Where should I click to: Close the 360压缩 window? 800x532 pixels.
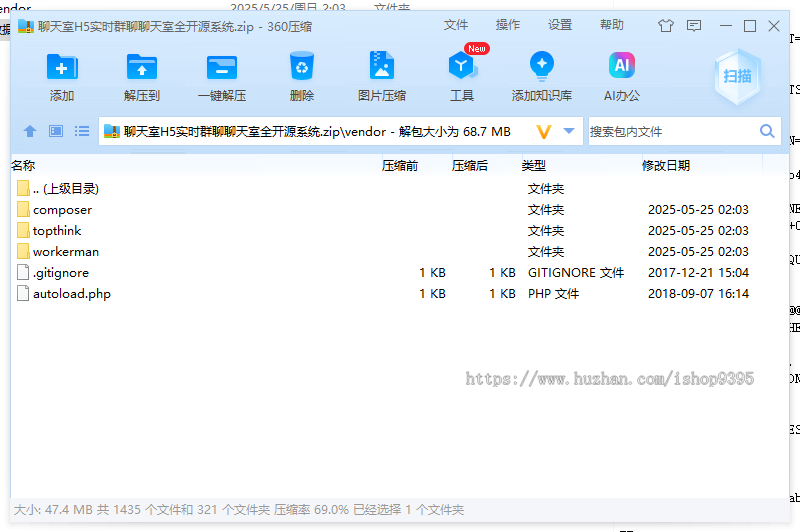[773, 26]
